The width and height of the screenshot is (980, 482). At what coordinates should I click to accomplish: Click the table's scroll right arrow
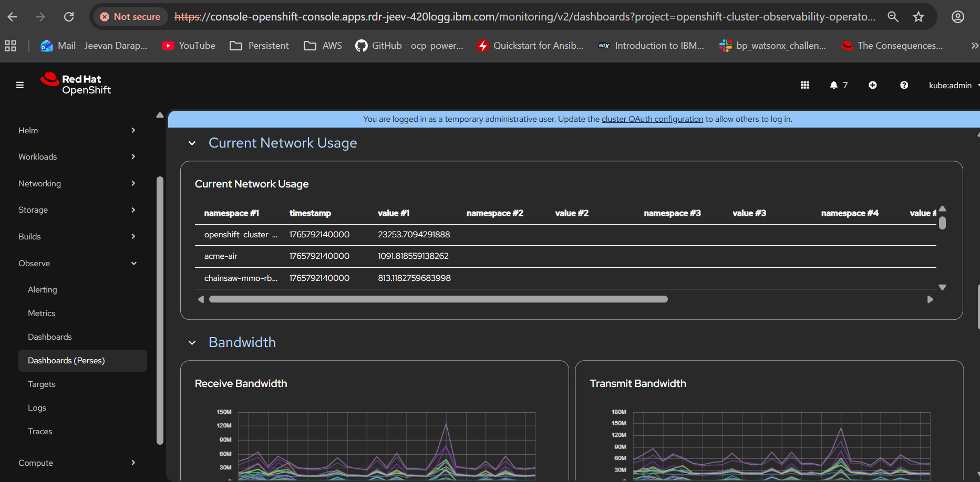[x=930, y=299]
